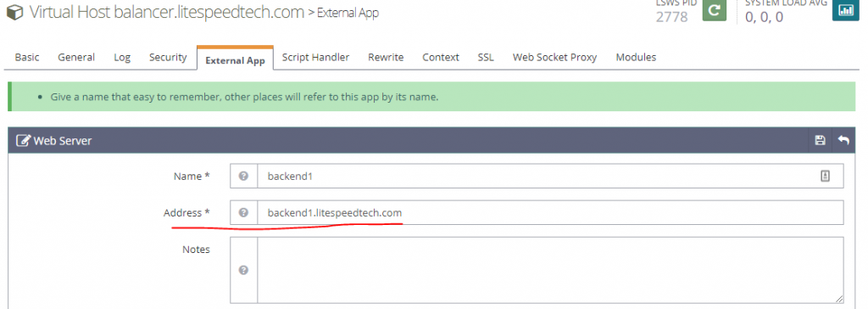Click the Virtual Host balancer.litespeedtech.com heading
This screenshot has height=309, width=868.
pyautogui.click(x=167, y=12)
